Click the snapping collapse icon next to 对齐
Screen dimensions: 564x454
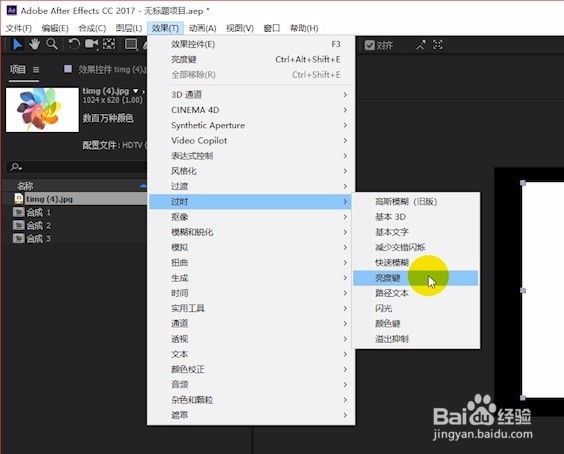coord(420,45)
